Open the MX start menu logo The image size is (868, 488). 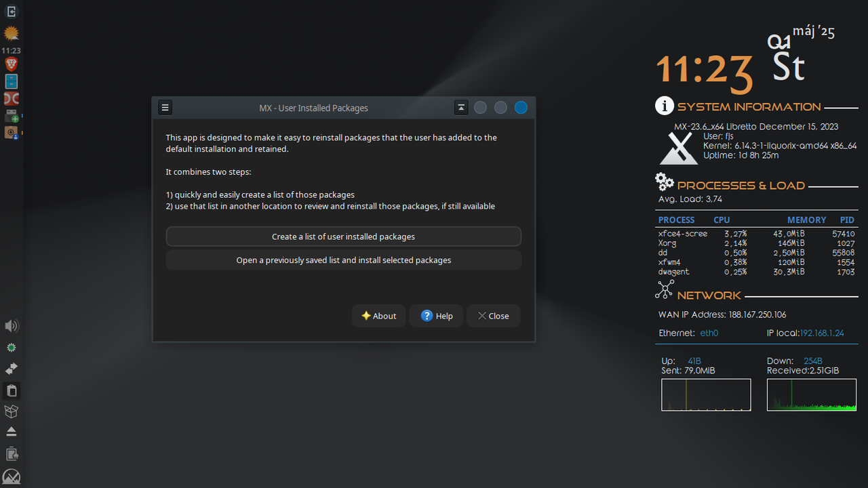click(x=12, y=476)
